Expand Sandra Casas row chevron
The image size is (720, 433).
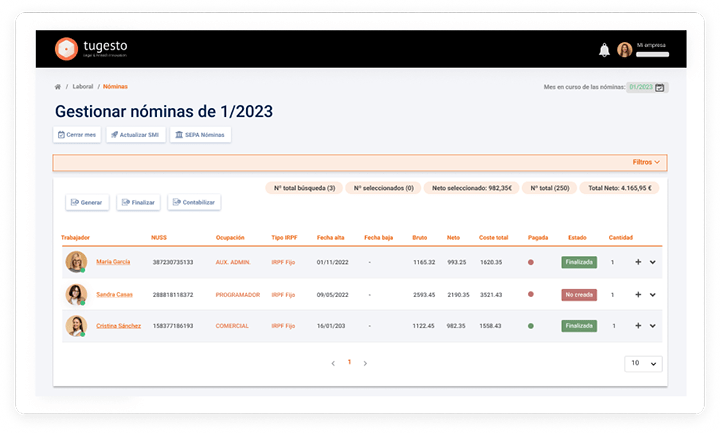click(652, 295)
